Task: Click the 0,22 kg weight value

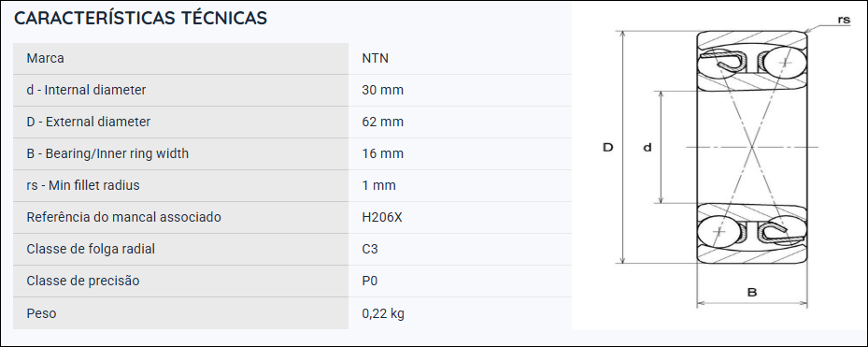Action: pyautogui.click(x=383, y=313)
